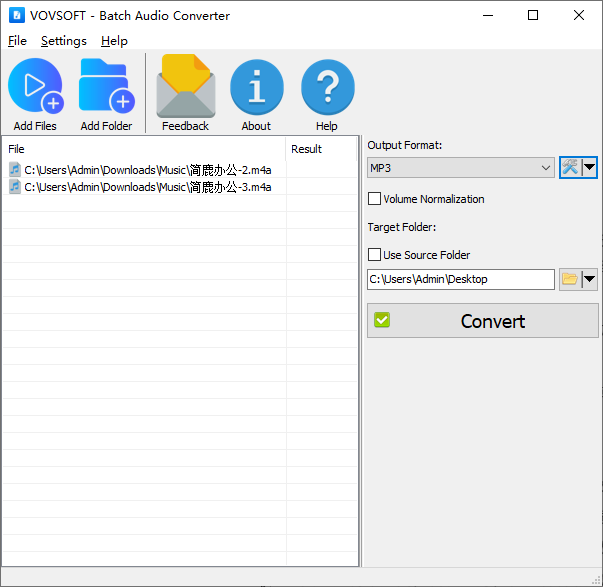This screenshot has height=587, width=603.
Task: Click the browse target folder icon
Action: (570, 280)
